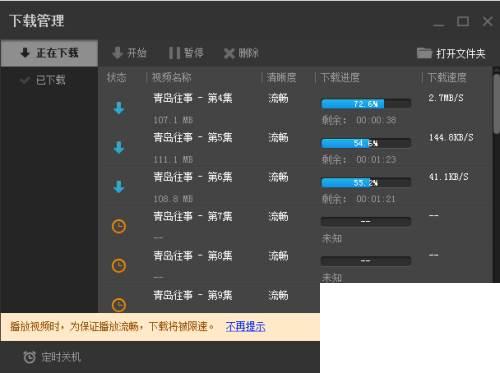Click the alarm clock icon beside 定时关机
Viewport: 500px width, 373px height.
tap(30, 357)
